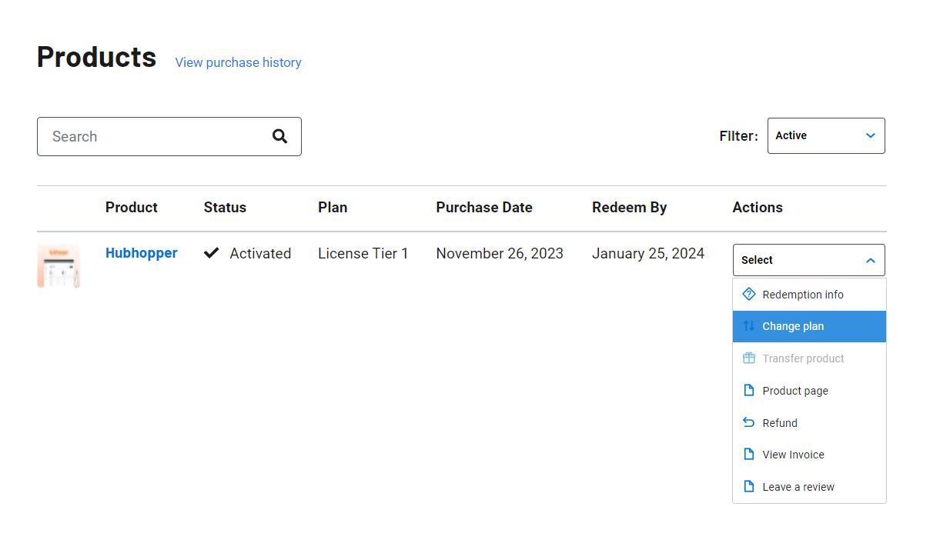
Task: Open the Hubhopper product link
Action: point(142,253)
